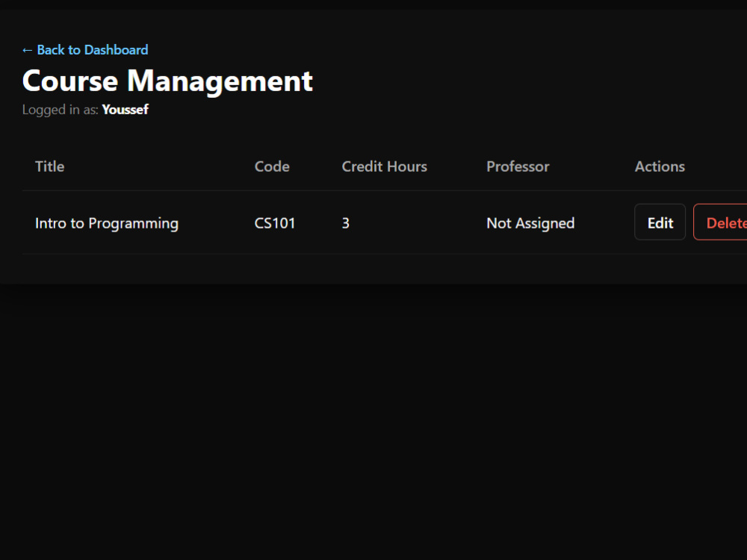This screenshot has height=560, width=747.
Task: Click the username Youssef
Action: click(125, 110)
